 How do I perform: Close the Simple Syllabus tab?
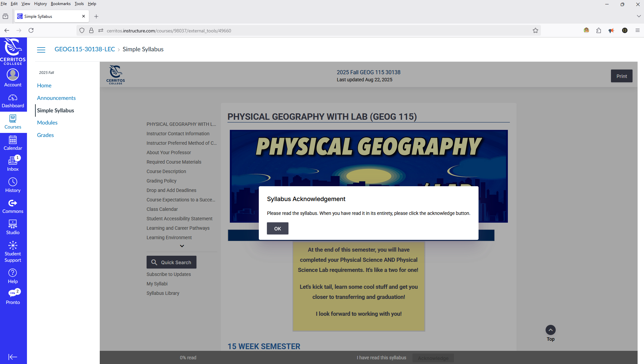click(84, 16)
